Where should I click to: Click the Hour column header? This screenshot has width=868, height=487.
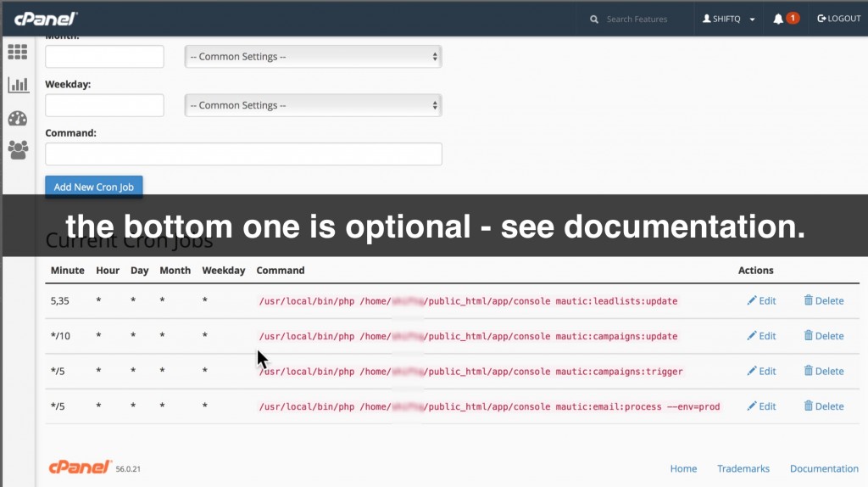(x=108, y=271)
